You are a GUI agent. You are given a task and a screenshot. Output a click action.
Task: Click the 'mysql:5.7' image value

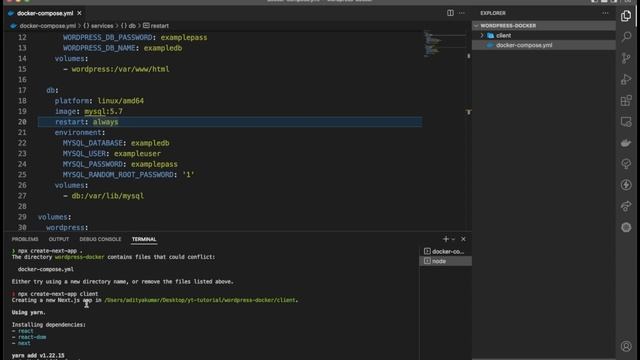(103, 111)
